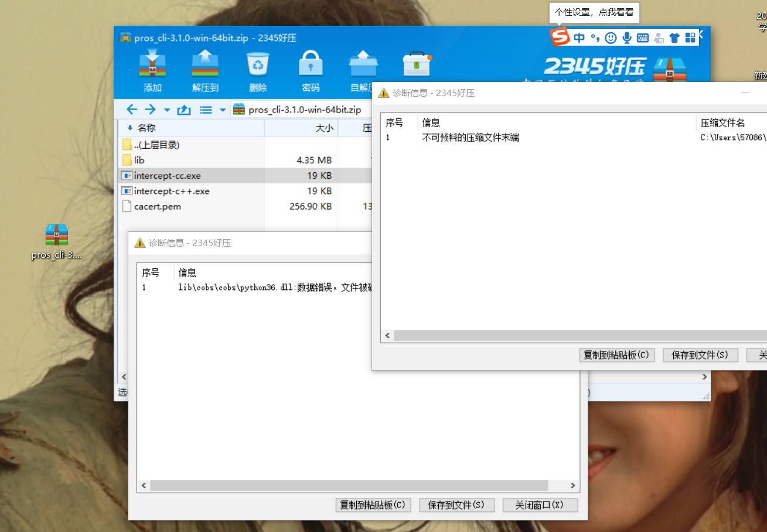Screen dimensions: 767x532
Task: Open the IME toolbox grid icon
Action: point(690,38)
